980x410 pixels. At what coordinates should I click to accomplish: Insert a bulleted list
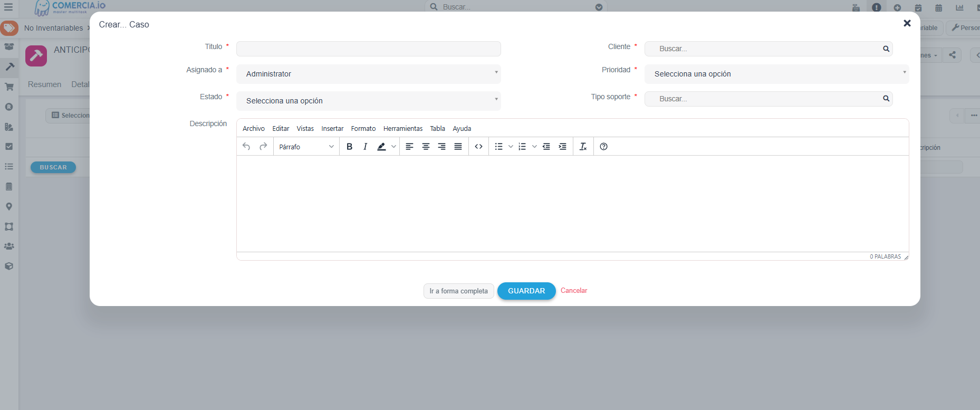click(x=499, y=147)
